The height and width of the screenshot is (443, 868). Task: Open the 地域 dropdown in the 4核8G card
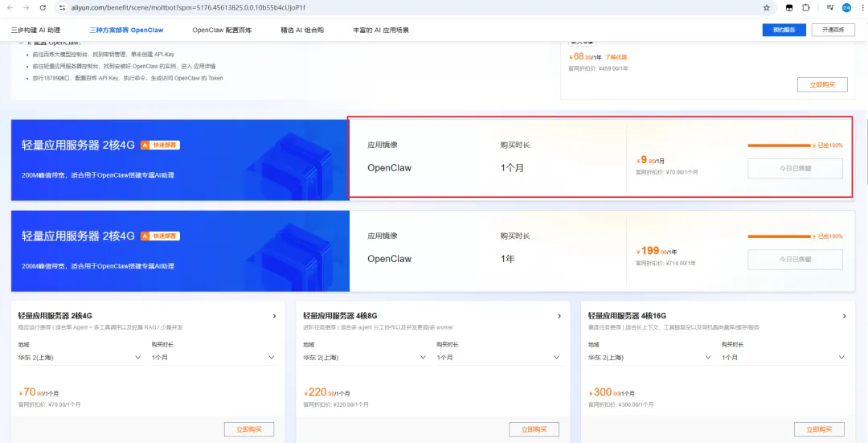pyautogui.click(x=365, y=358)
